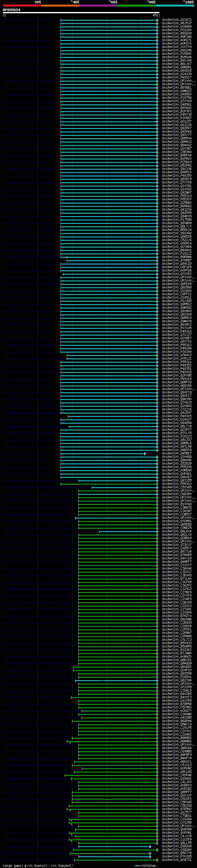Select hit label UniRef100_Q9SDS9

pyautogui.click(x=177, y=71)
